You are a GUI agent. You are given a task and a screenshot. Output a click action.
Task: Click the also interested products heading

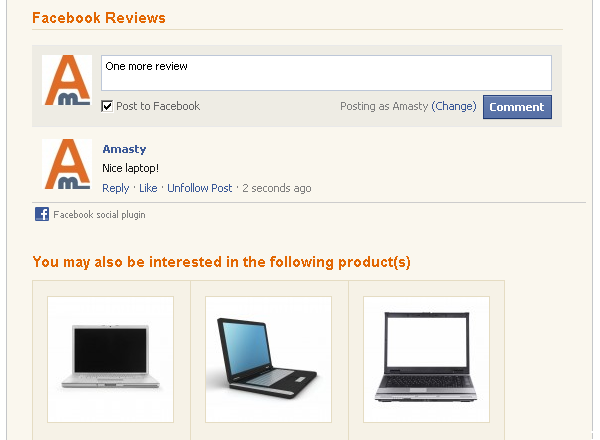222,262
